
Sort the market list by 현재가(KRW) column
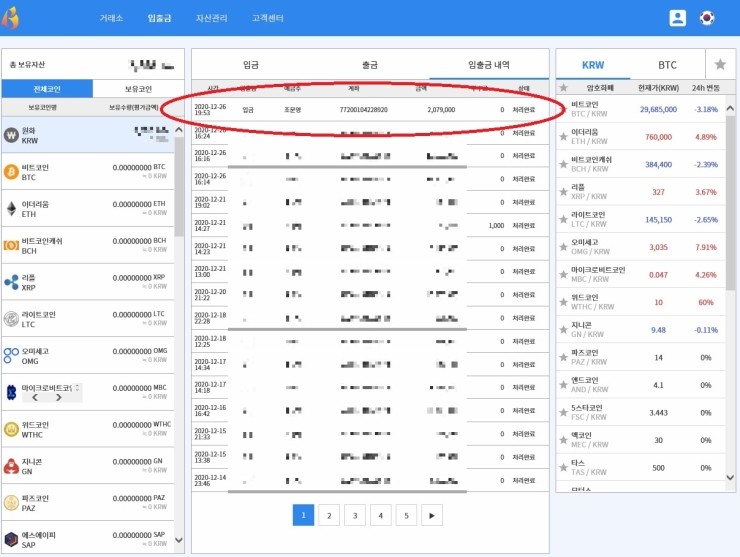coord(652,88)
